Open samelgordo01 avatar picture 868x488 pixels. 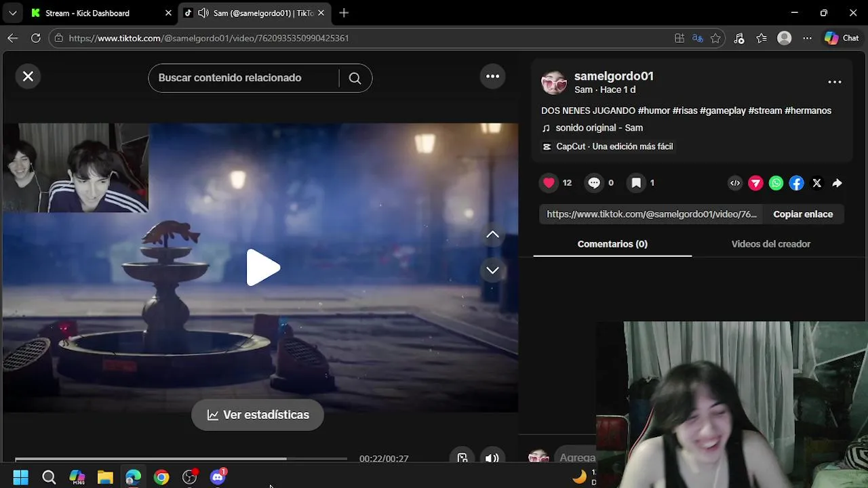point(554,82)
